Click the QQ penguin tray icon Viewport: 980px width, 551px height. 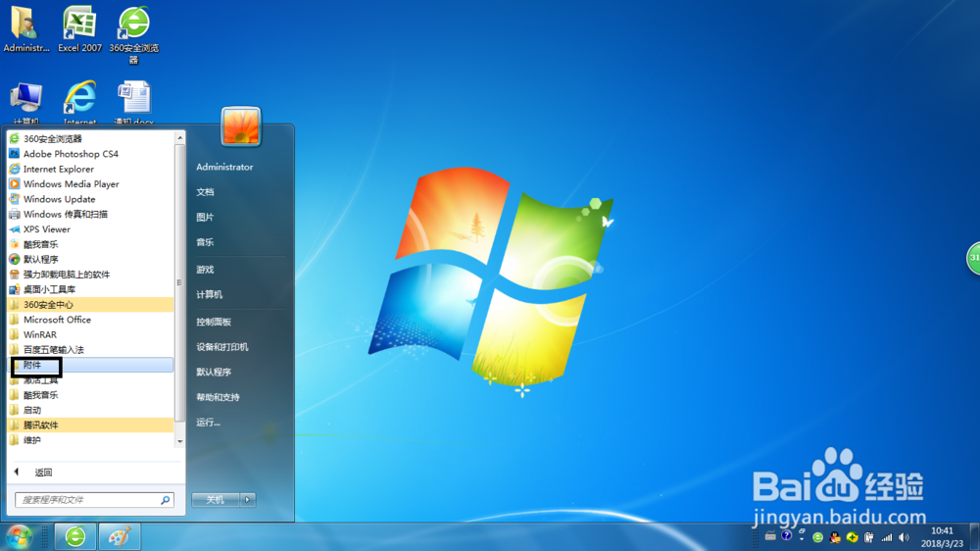click(835, 537)
